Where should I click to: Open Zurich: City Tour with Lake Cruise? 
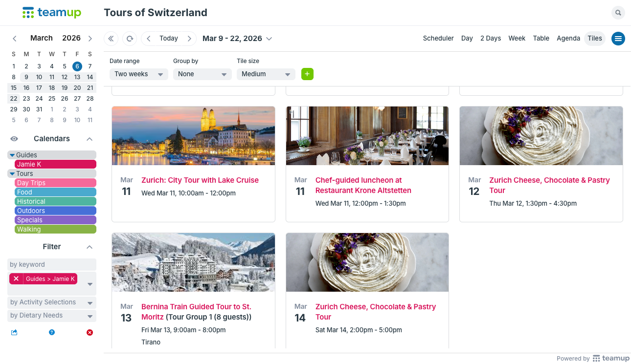200,180
